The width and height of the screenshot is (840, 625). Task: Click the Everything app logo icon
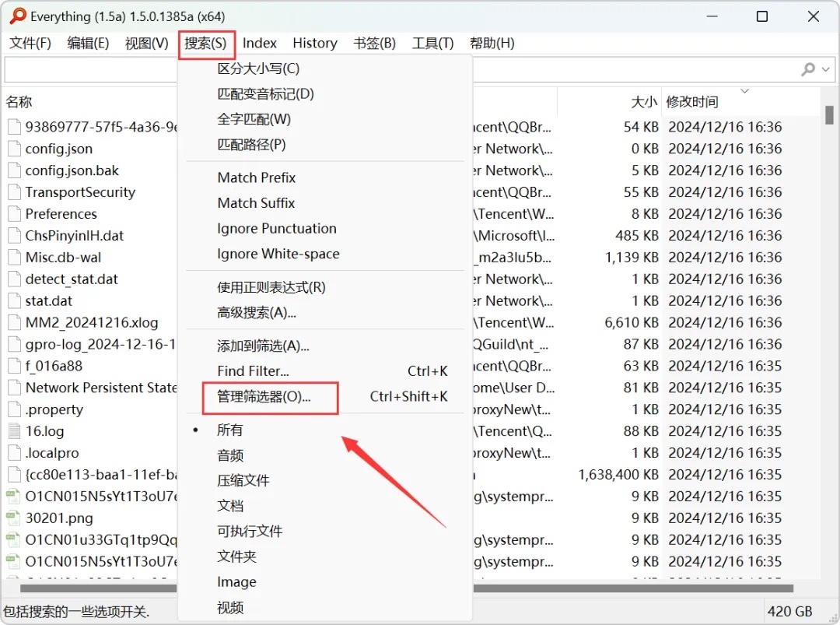pos(18,16)
